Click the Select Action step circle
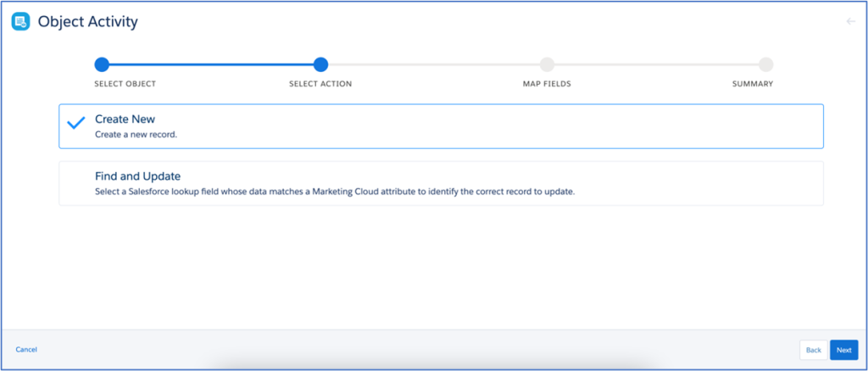Image resolution: width=868 pixels, height=371 pixels. pyautogui.click(x=320, y=64)
